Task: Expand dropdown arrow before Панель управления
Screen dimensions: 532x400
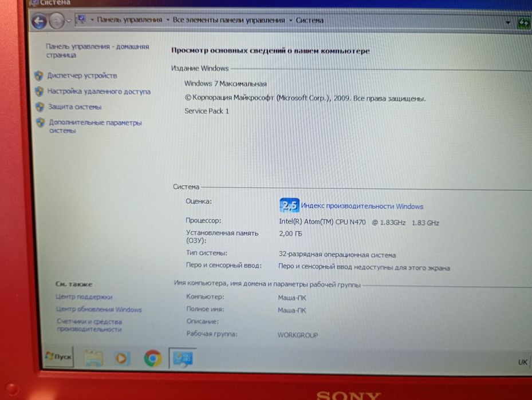Action: 92,19
